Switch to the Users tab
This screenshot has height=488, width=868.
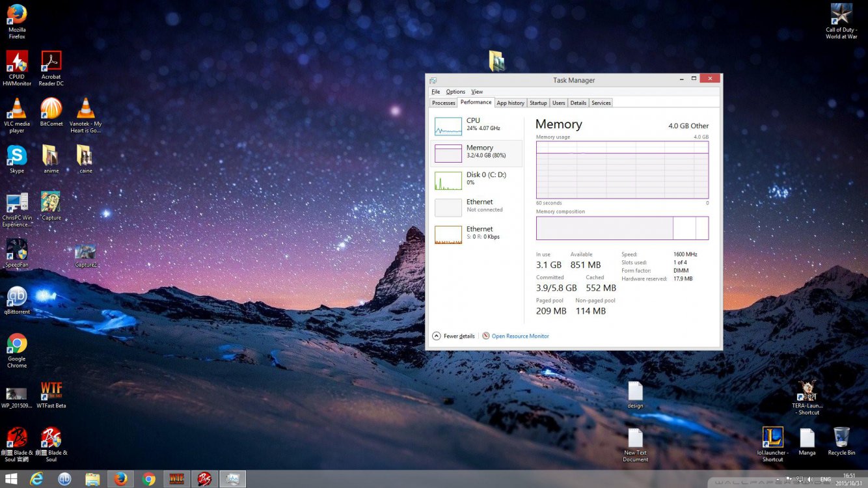[559, 103]
